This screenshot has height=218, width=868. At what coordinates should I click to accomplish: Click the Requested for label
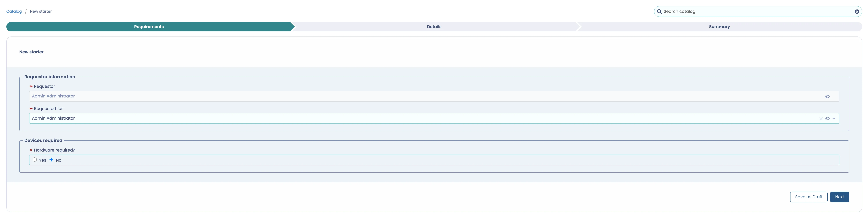tap(49, 109)
